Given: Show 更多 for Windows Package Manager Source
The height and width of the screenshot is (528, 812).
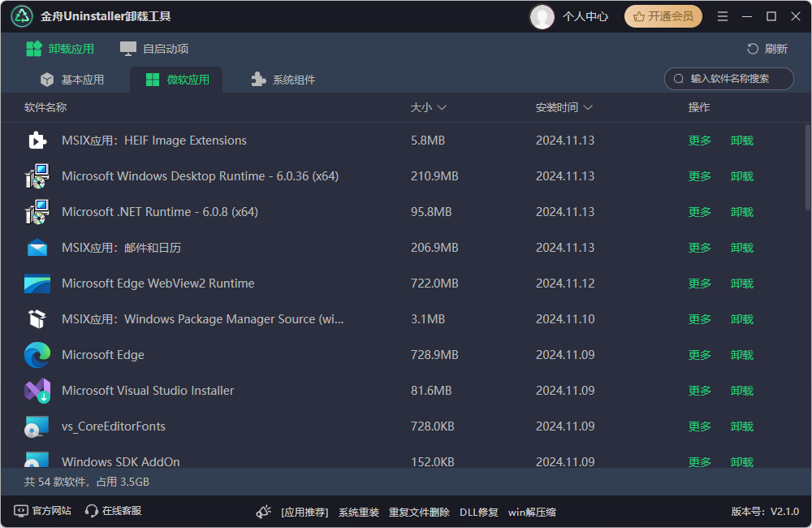Looking at the screenshot, I should coord(700,319).
